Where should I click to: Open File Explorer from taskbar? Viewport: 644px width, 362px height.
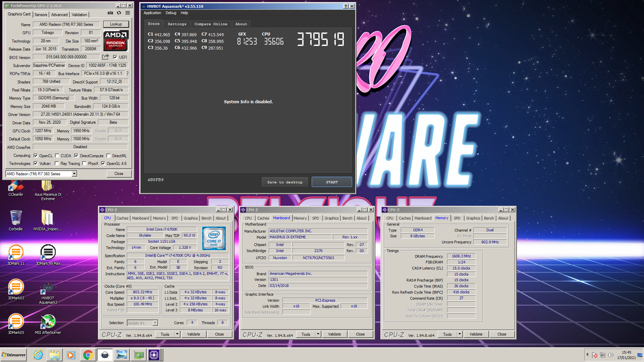point(54,355)
